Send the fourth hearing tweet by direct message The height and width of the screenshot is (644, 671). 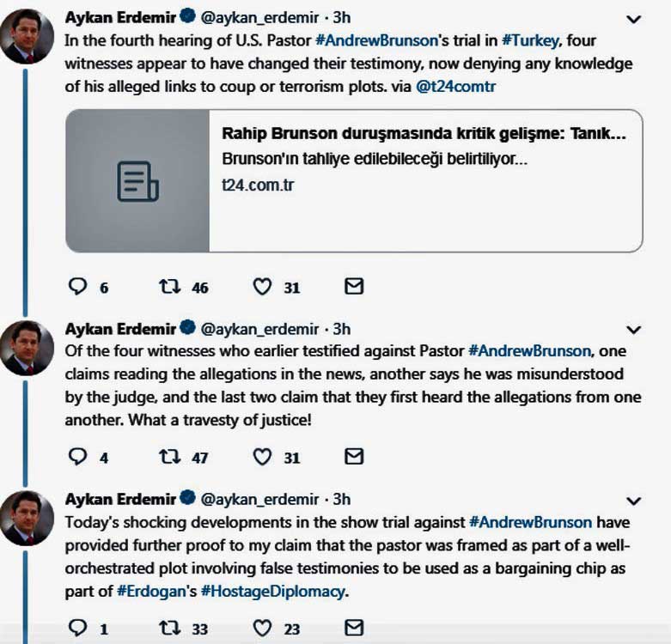(x=353, y=287)
